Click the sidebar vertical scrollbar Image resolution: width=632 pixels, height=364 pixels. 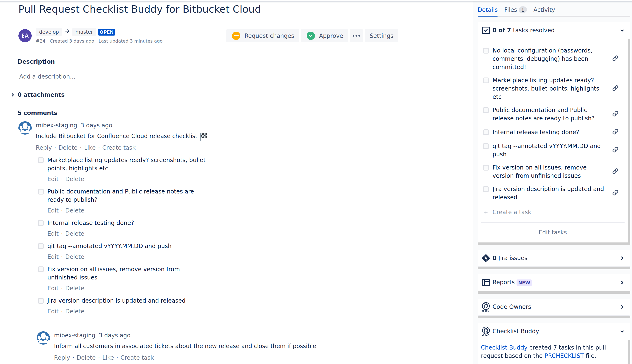click(629, 140)
